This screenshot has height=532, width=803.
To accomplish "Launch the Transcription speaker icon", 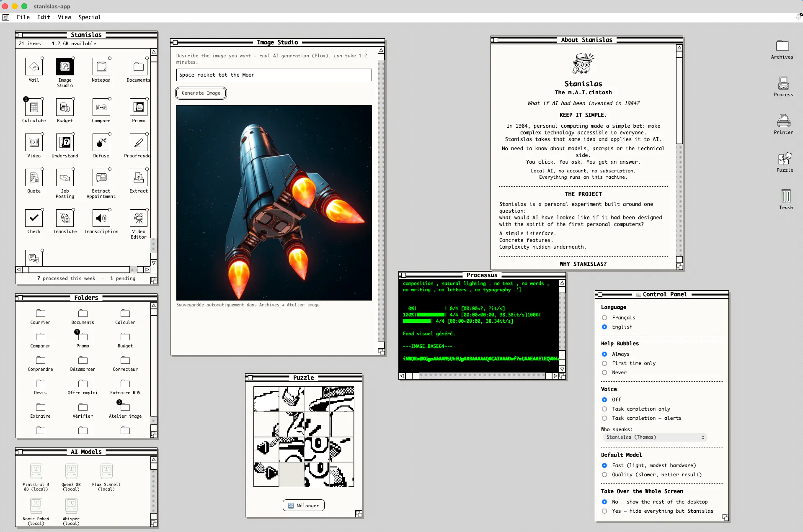I will tap(101, 218).
